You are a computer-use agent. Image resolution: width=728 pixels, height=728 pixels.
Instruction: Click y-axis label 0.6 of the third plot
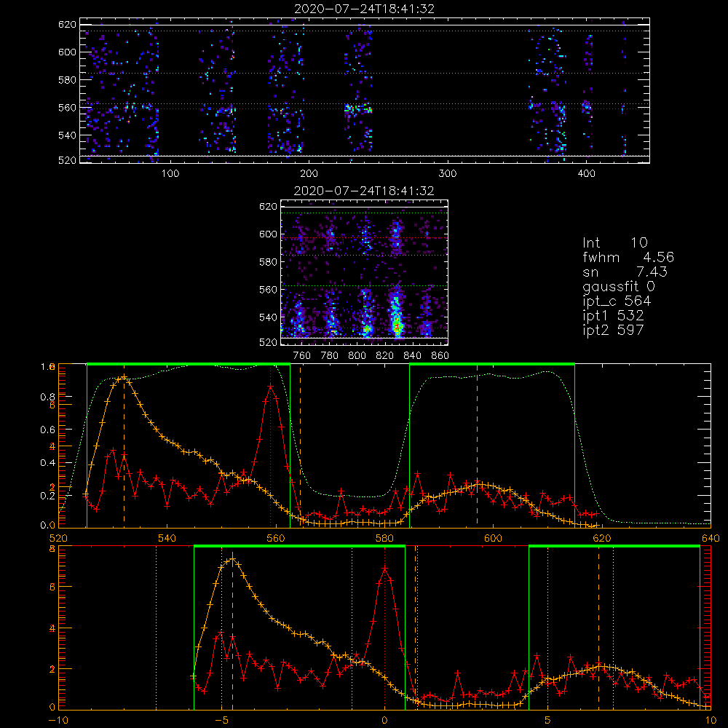tap(47, 430)
